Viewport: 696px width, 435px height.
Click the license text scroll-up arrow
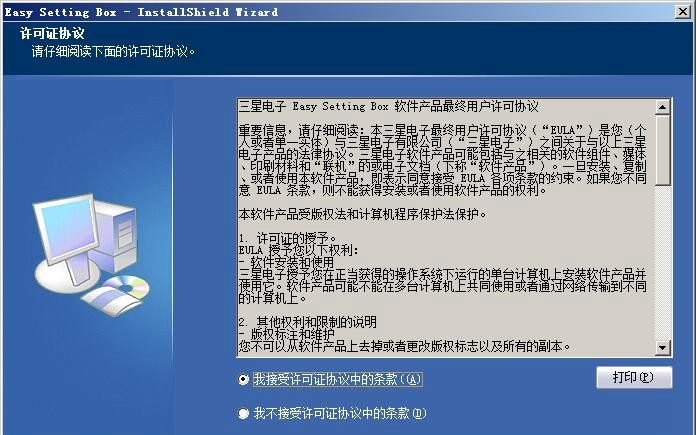coord(662,107)
